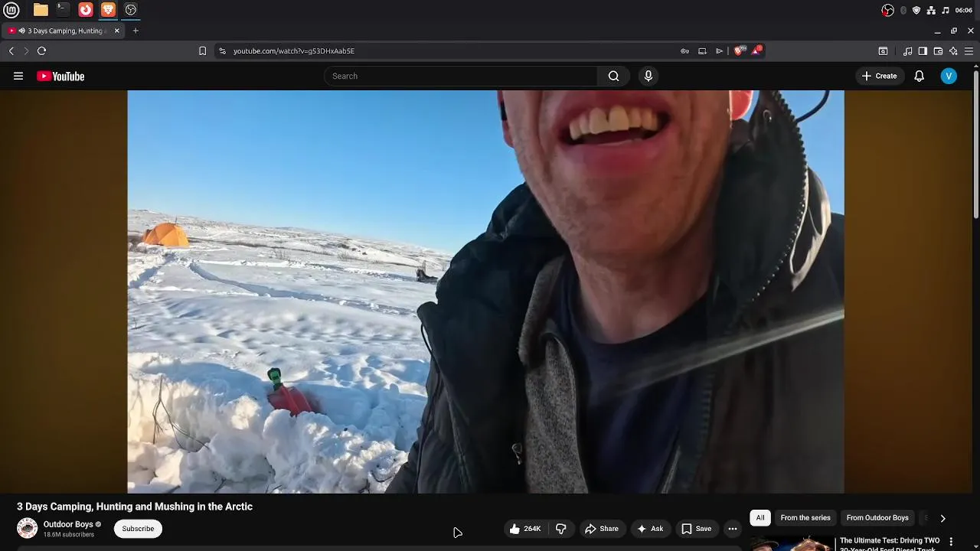This screenshot has width=980, height=551.
Task: Open the Outdoor Boys channel name link
Action: click(68, 524)
